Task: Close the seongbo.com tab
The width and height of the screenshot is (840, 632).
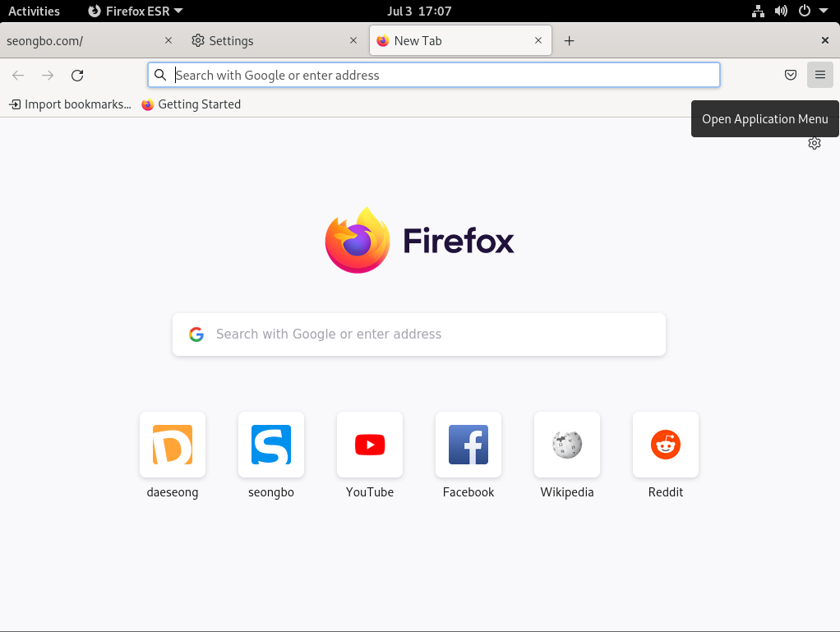Action: pos(168,40)
